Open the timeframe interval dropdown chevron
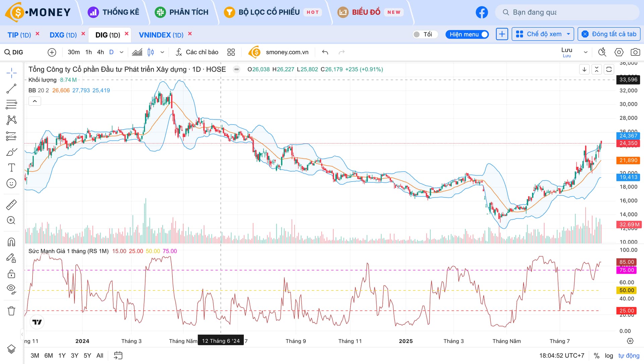 tap(121, 52)
